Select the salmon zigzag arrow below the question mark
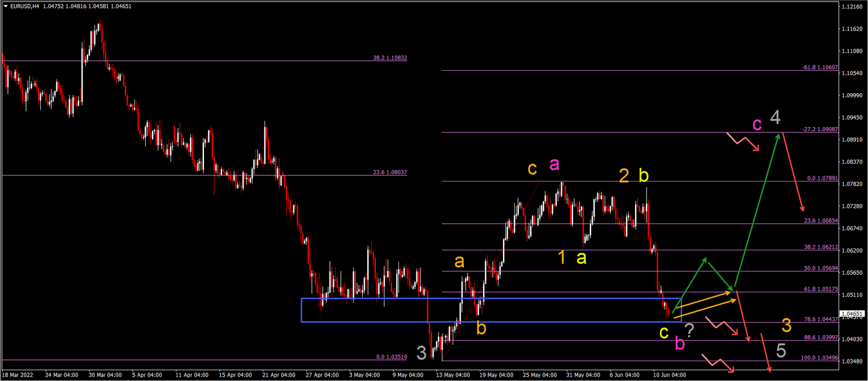The height and width of the screenshot is (381, 868). (x=722, y=326)
